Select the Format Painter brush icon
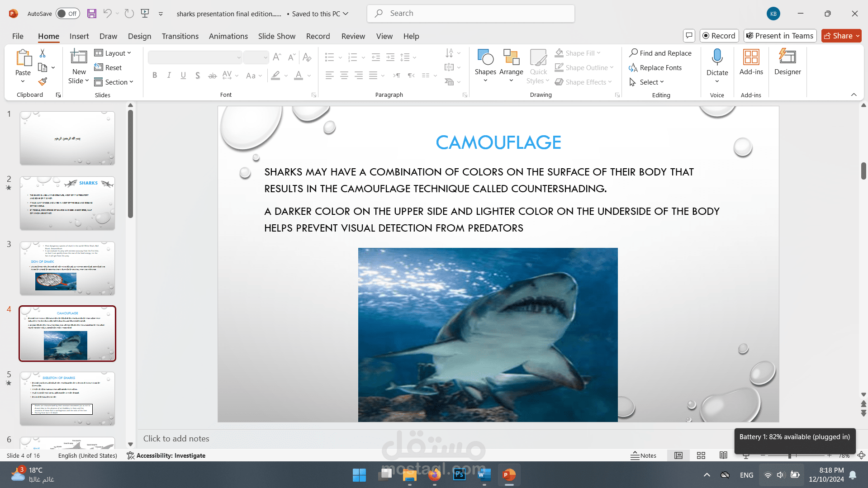 point(43,82)
